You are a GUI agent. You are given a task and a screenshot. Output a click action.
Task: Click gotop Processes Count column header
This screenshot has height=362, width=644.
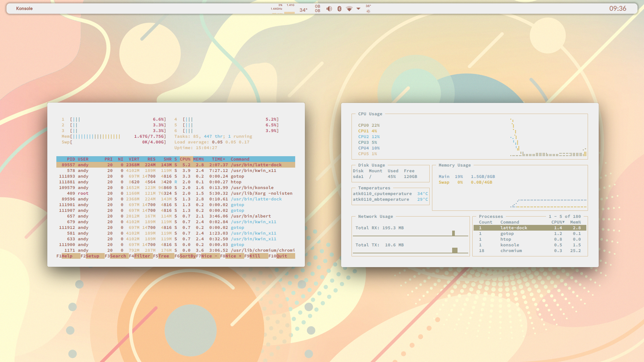[x=486, y=222]
